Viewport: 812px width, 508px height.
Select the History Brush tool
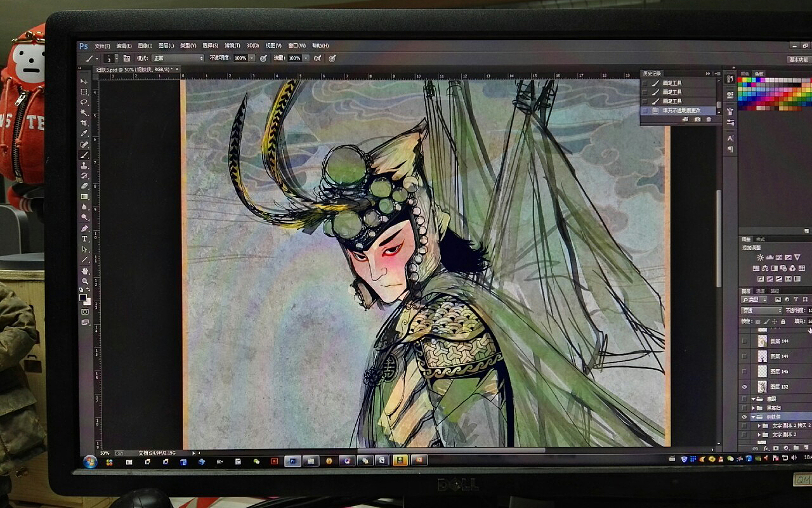coord(84,176)
